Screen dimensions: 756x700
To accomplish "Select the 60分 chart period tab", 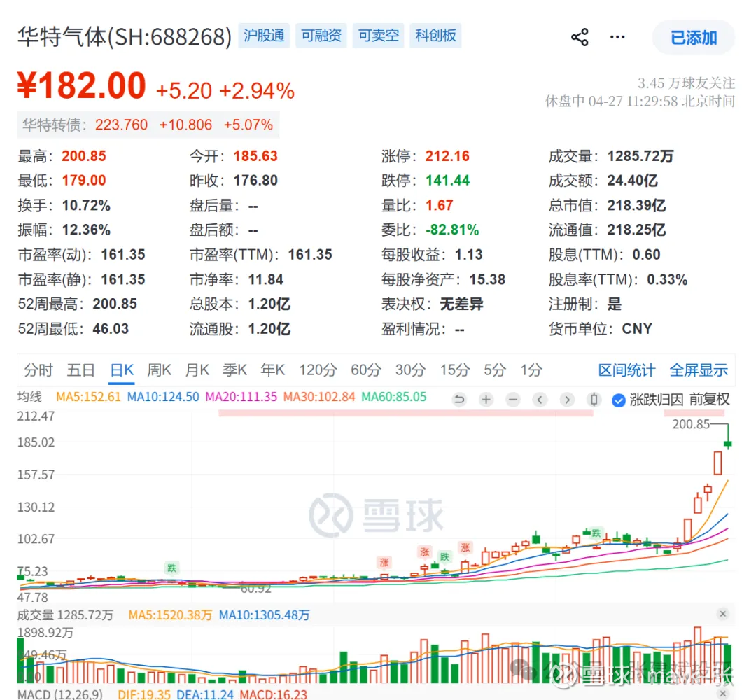I will [x=366, y=370].
